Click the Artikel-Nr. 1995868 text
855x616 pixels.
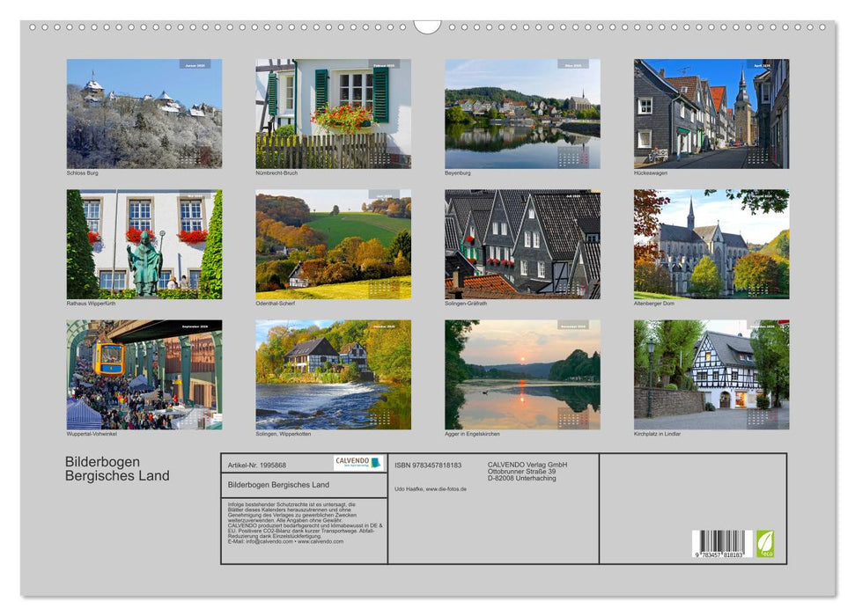click(x=257, y=466)
